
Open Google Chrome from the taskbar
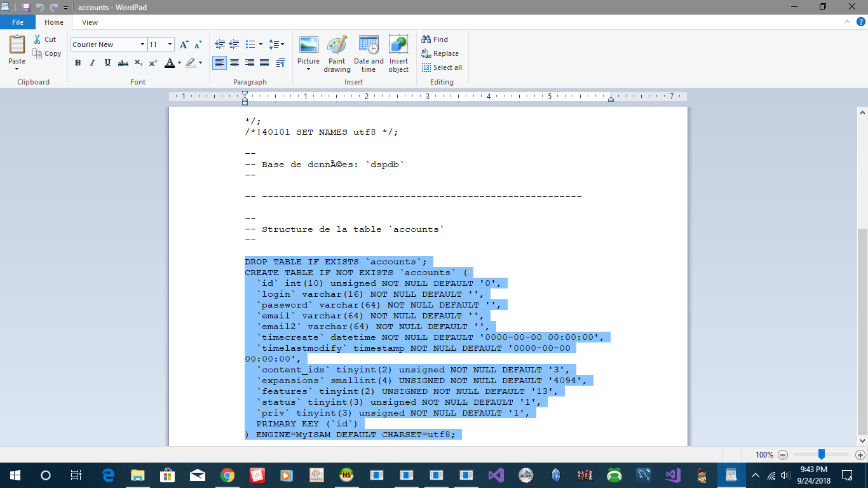[227, 475]
